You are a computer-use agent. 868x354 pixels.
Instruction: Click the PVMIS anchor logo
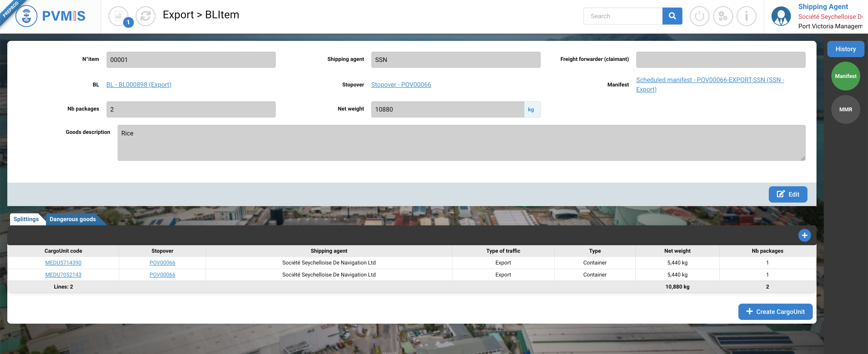click(26, 16)
